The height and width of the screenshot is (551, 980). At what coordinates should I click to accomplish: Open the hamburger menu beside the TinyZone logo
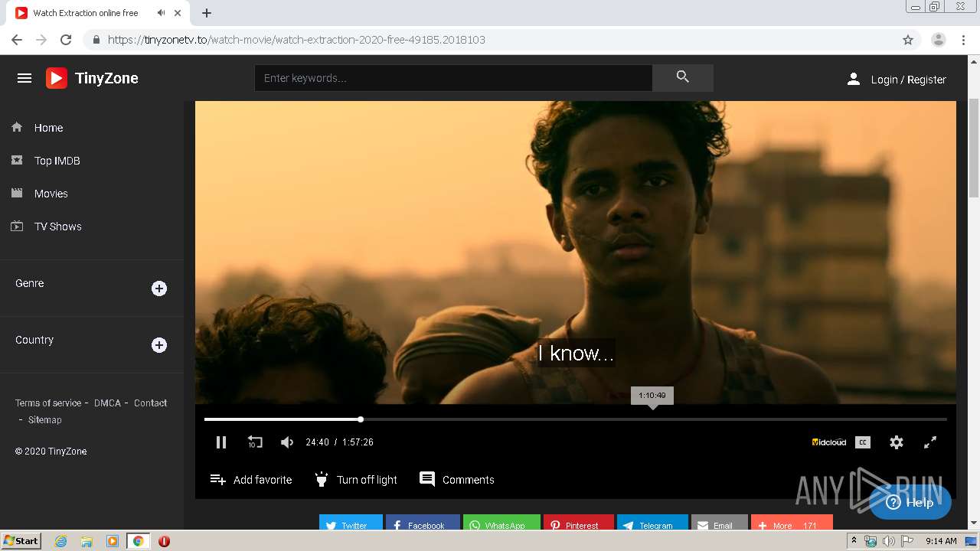[x=24, y=78]
